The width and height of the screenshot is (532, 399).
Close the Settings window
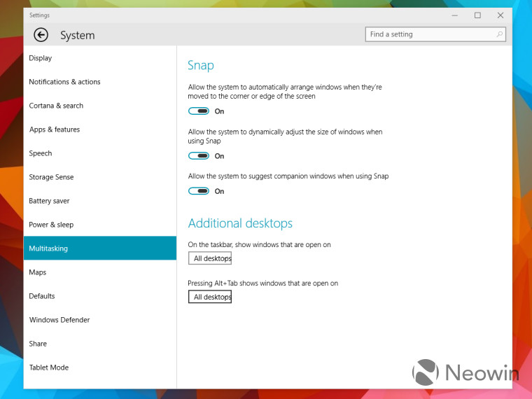[x=500, y=15]
